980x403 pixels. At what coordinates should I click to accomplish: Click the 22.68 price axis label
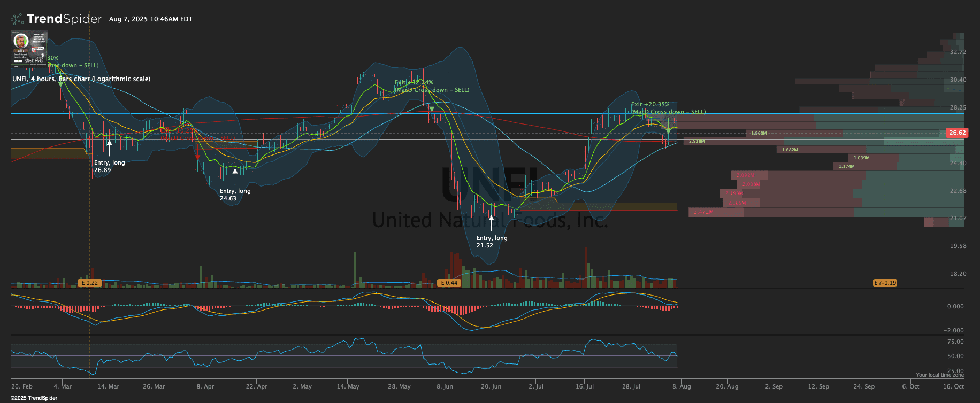coord(958,191)
